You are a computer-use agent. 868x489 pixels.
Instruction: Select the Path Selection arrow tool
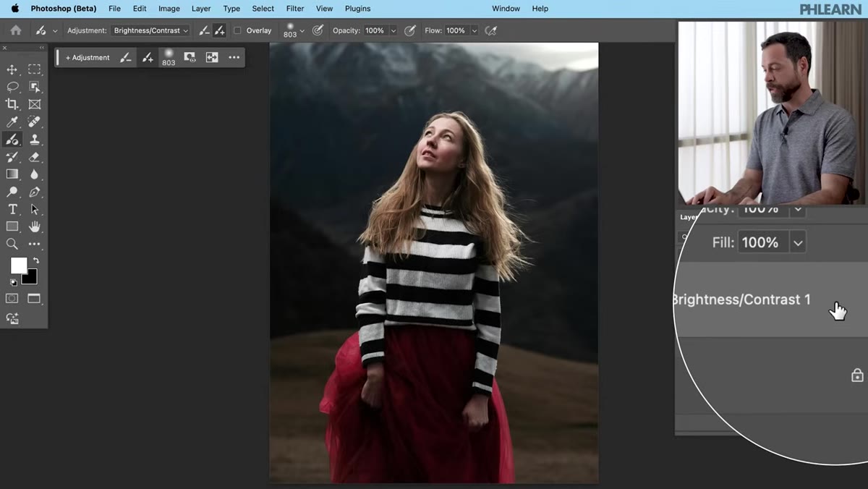(34, 209)
